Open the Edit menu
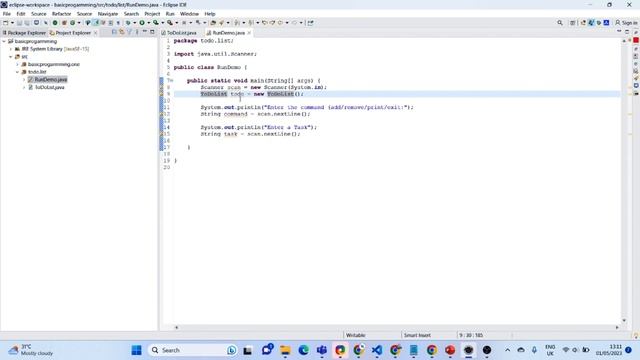This screenshot has width=640, height=360. tap(20, 13)
